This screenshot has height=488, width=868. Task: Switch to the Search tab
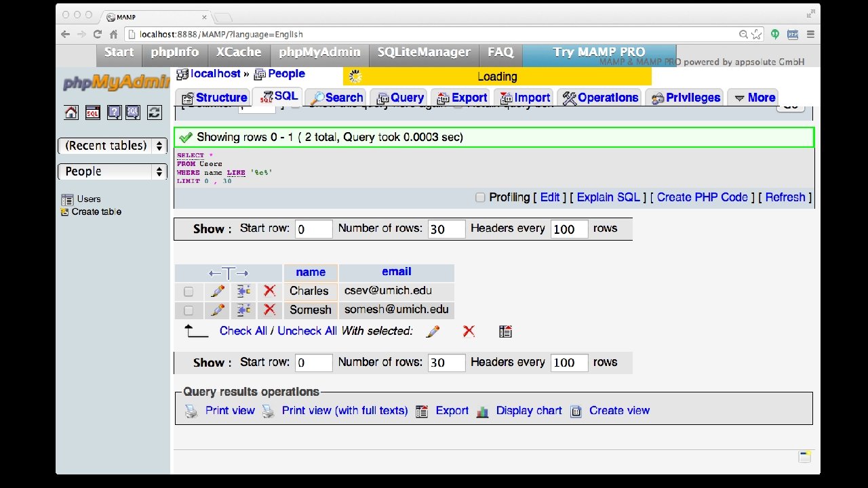pyautogui.click(x=336, y=98)
